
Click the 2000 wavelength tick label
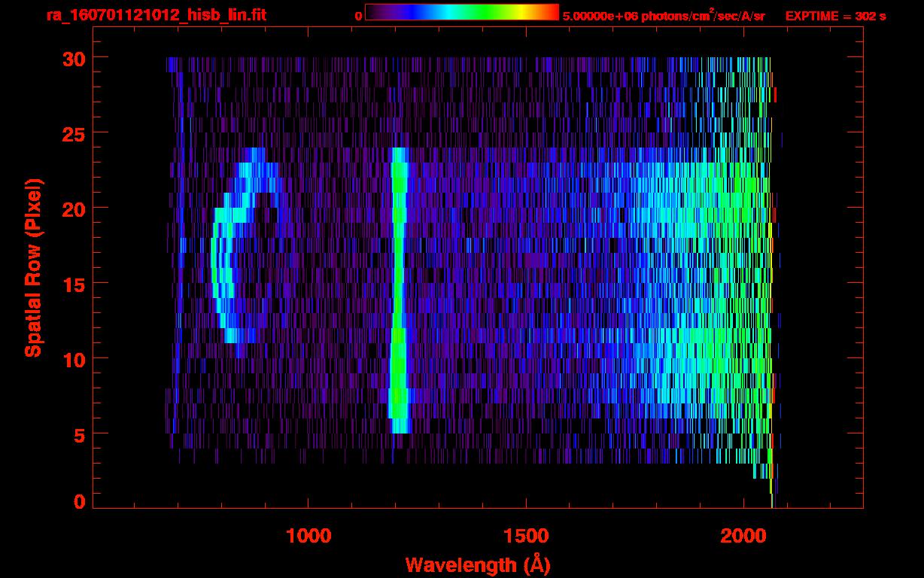coord(743,535)
